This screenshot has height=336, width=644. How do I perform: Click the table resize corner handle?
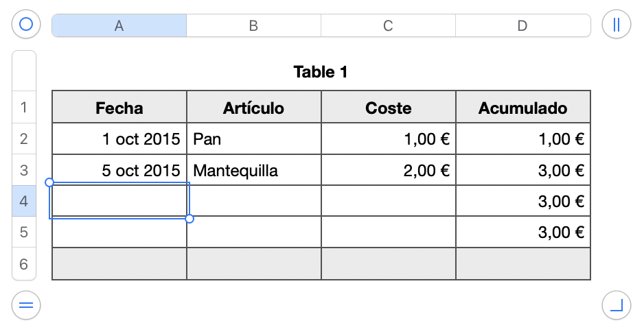coord(616,305)
